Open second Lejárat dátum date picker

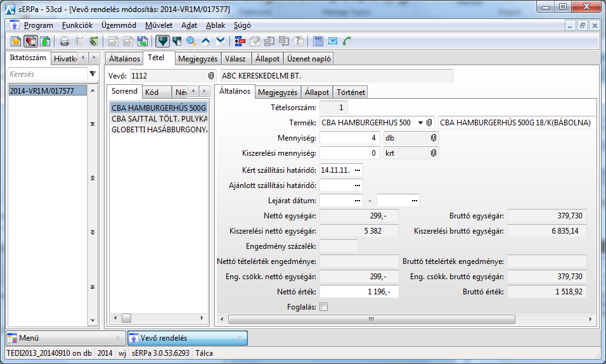pos(415,200)
